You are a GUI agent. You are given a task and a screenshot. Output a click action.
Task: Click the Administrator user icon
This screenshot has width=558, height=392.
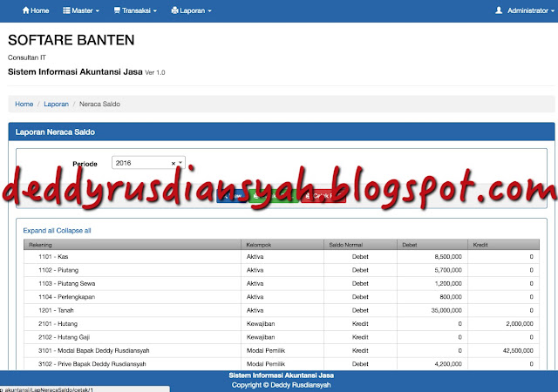tap(499, 10)
